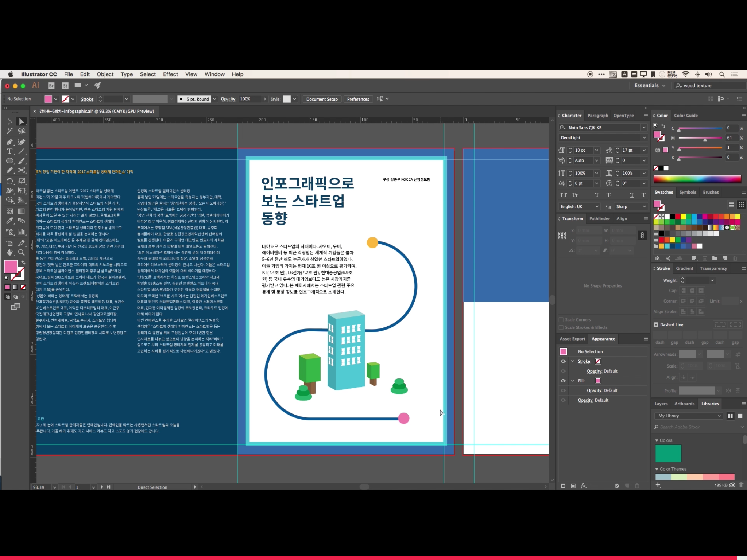Show Libraries items as icons
Screen dimensions: 747x560
[731, 416]
